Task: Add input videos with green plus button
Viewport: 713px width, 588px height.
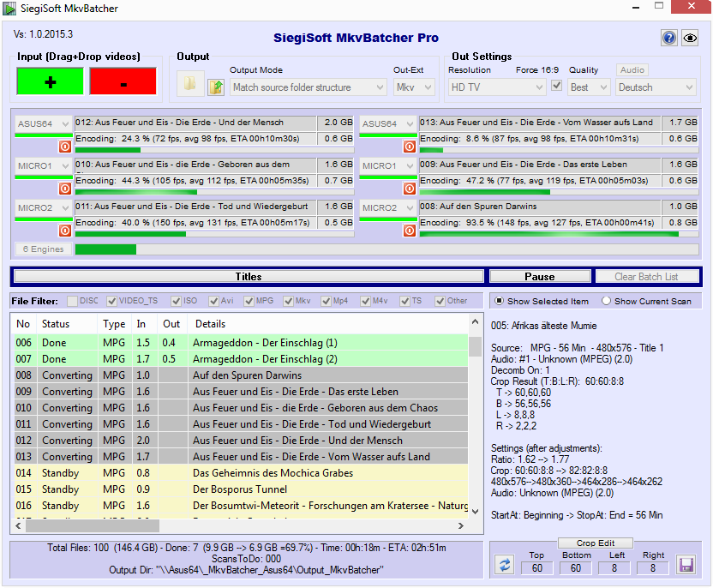Action: point(50,81)
